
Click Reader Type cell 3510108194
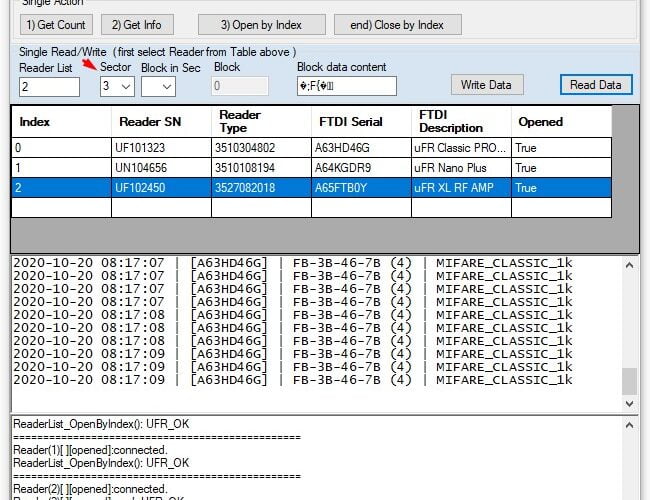pos(261,168)
